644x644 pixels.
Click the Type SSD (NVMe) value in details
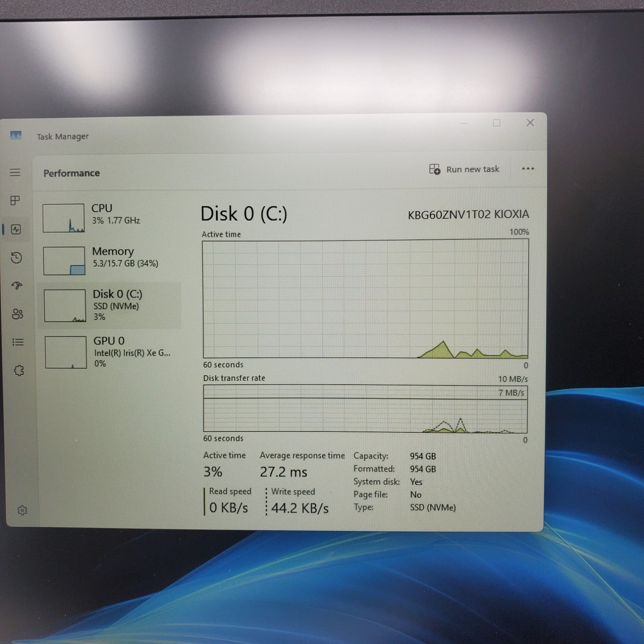coord(433,507)
